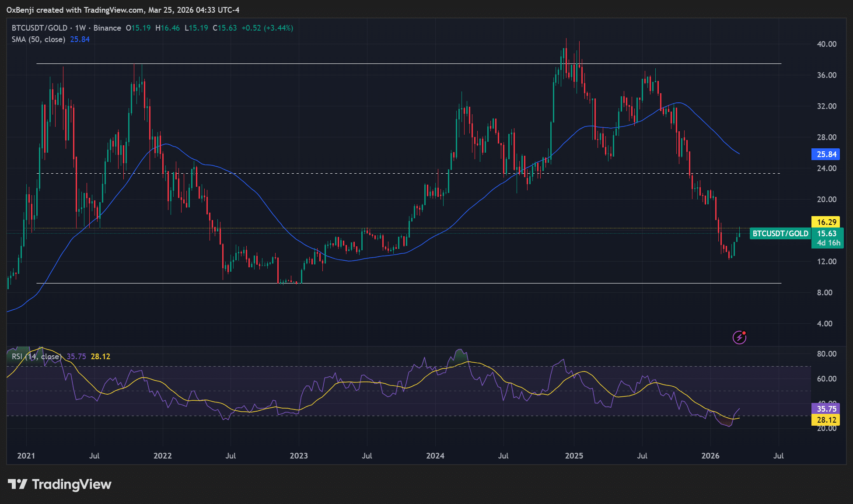Click the yellow 16.29 price tag
This screenshot has width=853, height=504.
tap(826, 222)
